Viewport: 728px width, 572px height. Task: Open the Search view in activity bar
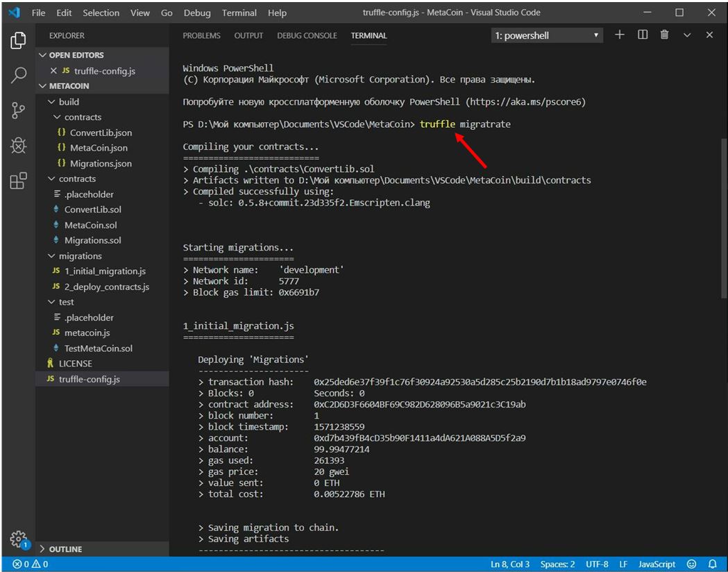18,75
